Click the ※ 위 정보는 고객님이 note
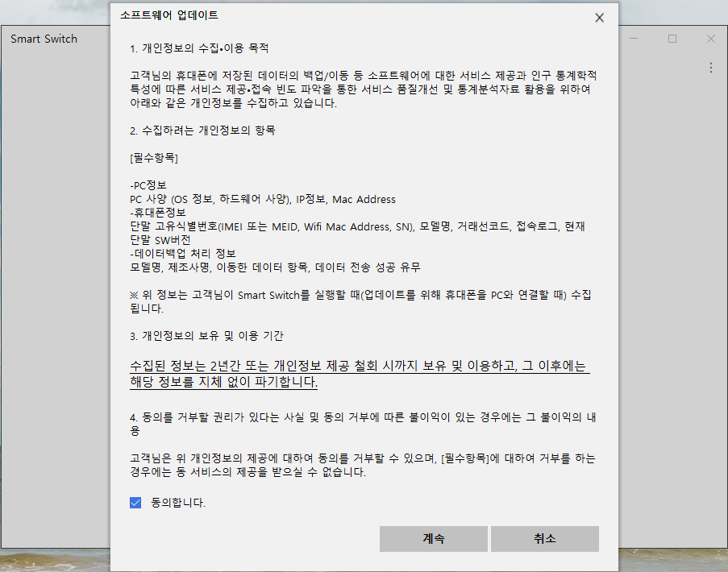The height and width of the screenshot is (572, 728). coord(360,301)
